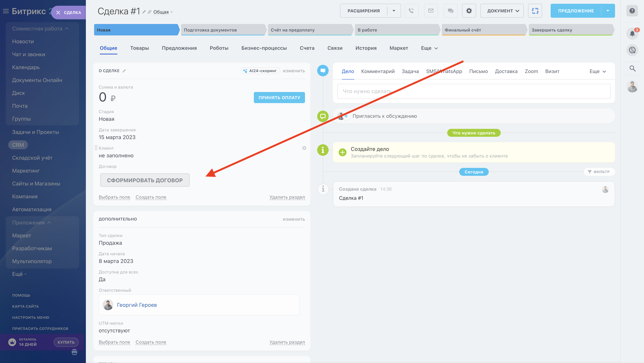The image size is (644, 363).
Task: Click the email envelope icon in header
Action: pyautogui.click(x=431, y=11)
